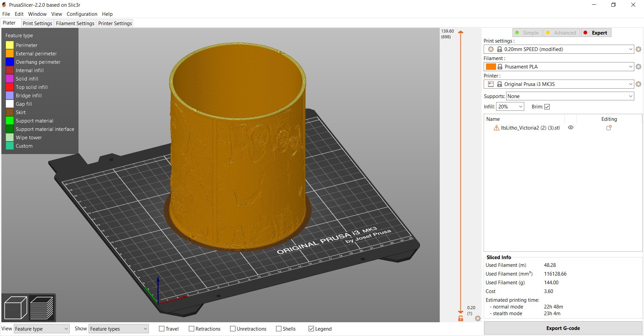Click printer icon in Printer preset box
The image size is (644, 336).
(491, 84)
